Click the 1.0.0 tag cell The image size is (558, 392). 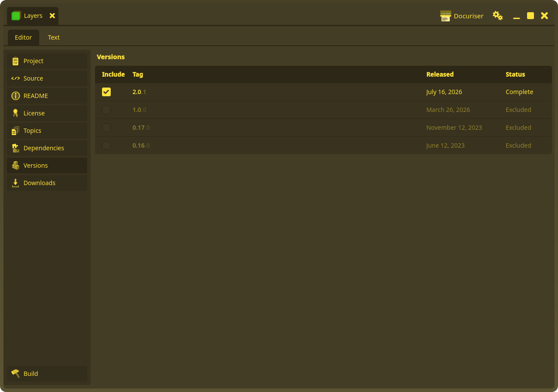(139, 110)
